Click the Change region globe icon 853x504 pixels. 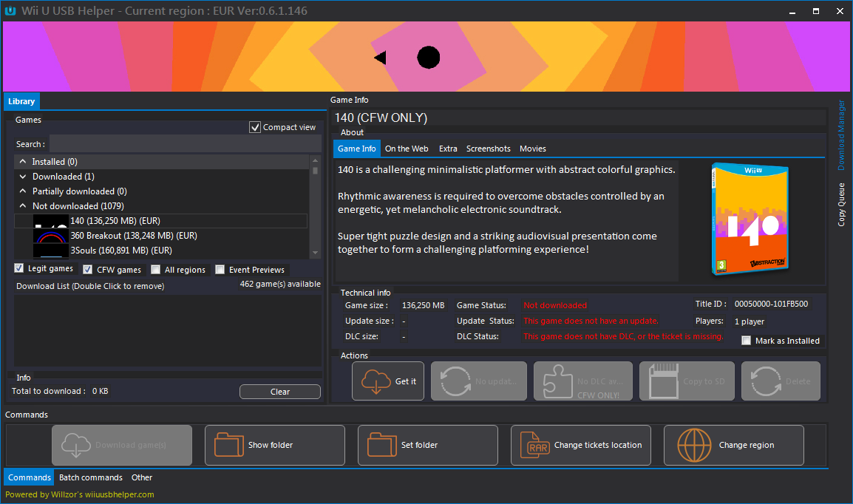click(694, 445)
